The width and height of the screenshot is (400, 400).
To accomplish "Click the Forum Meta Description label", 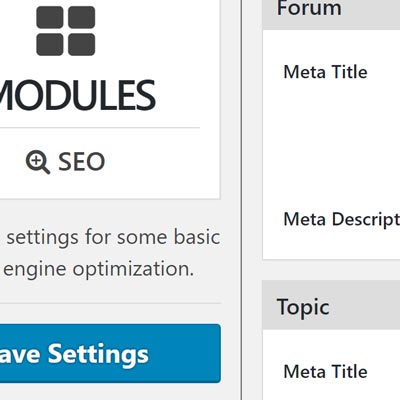I will tap(342, 220).
